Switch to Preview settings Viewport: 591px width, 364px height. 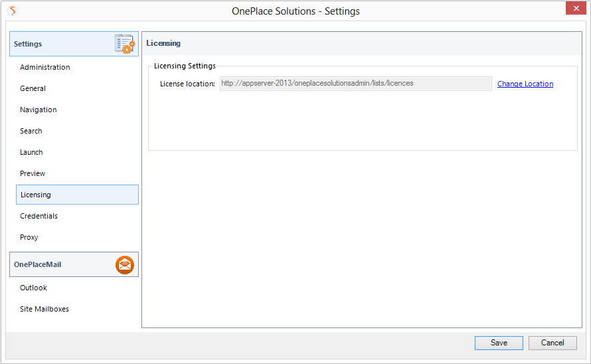click(x=33, y=173)
